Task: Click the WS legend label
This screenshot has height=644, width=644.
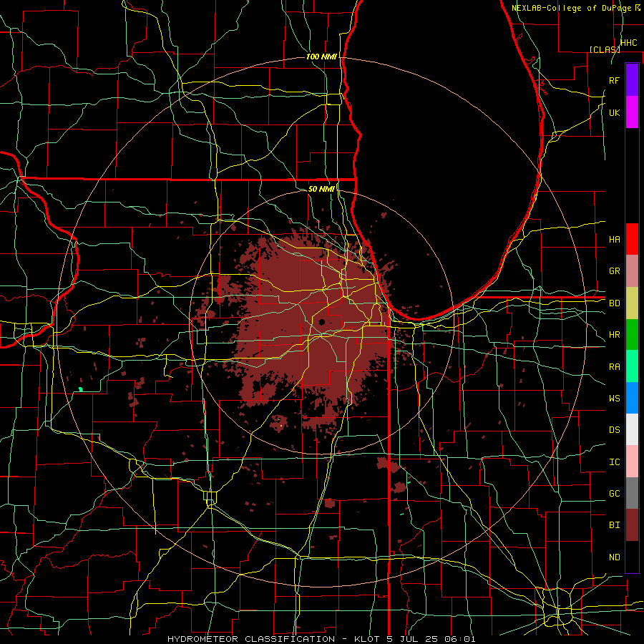Action: (614, 399)
